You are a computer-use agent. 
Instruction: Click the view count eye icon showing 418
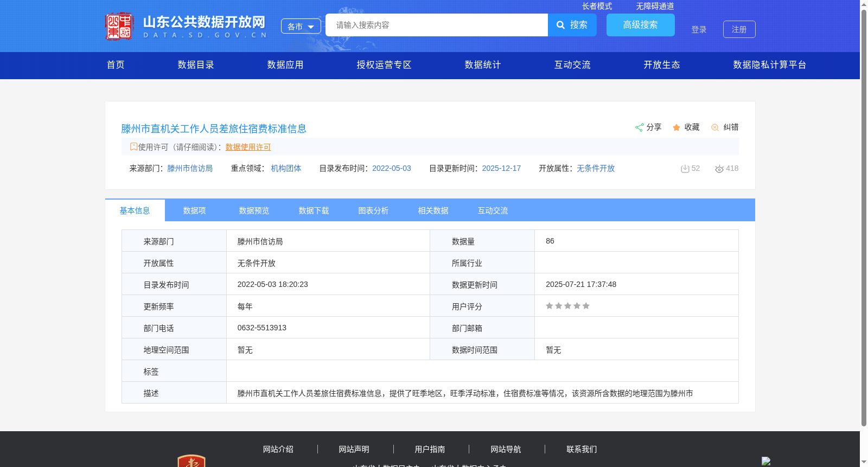719,169
